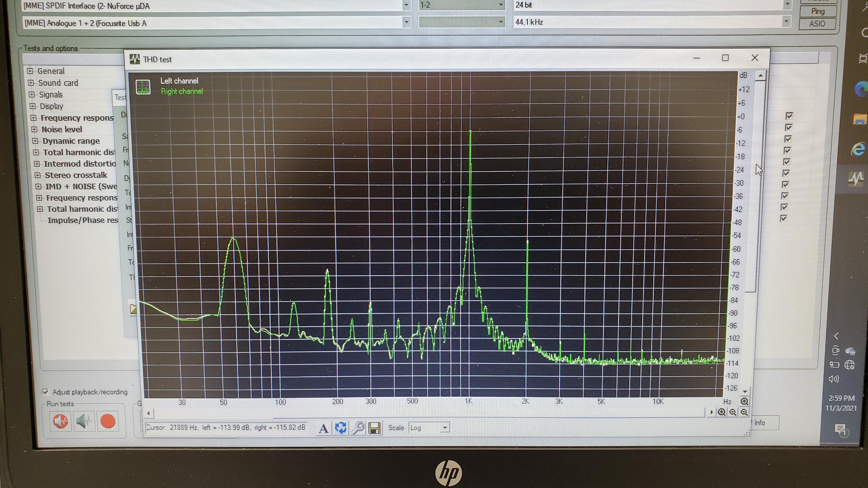Select the IMD + NOISE (Swept) tree item
The width and height of the screenshot is (868, 488).
(x=81, y=187)
